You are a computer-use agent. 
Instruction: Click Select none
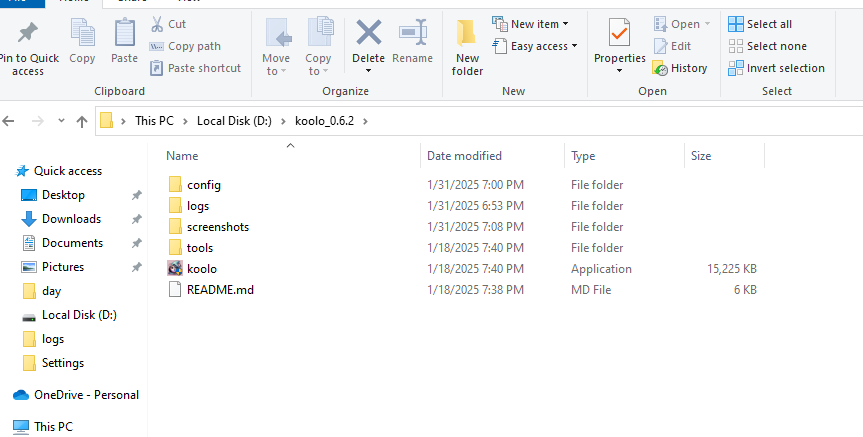(767, 46)
